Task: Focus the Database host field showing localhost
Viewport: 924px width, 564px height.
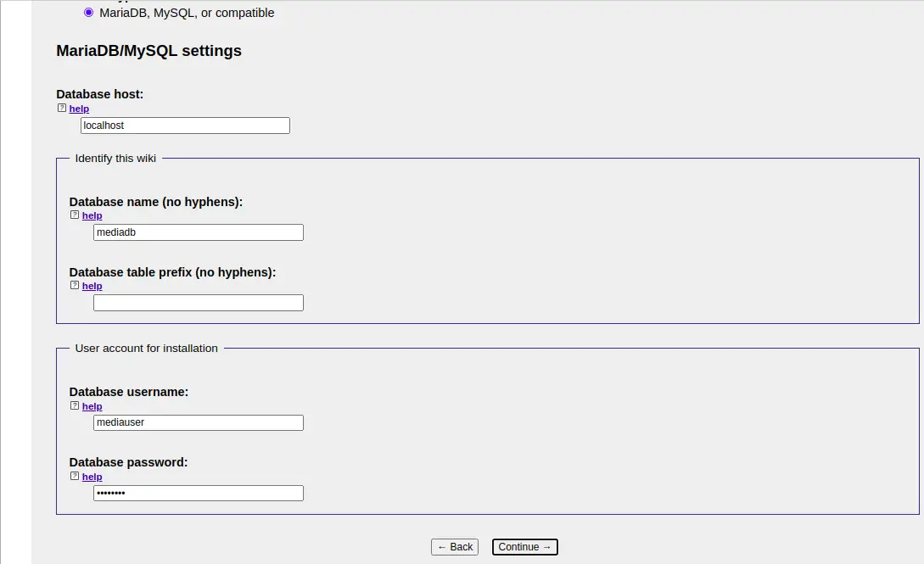Action: pos(185,125)
